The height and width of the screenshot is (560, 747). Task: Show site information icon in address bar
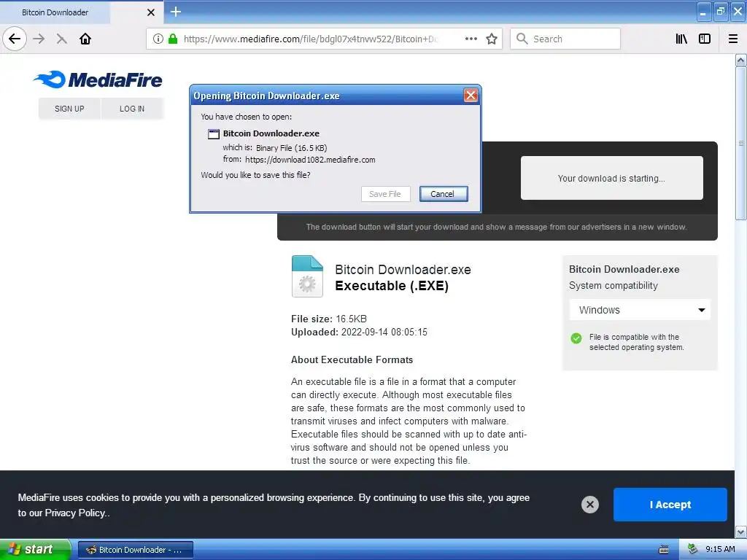[x=158, y=39]
